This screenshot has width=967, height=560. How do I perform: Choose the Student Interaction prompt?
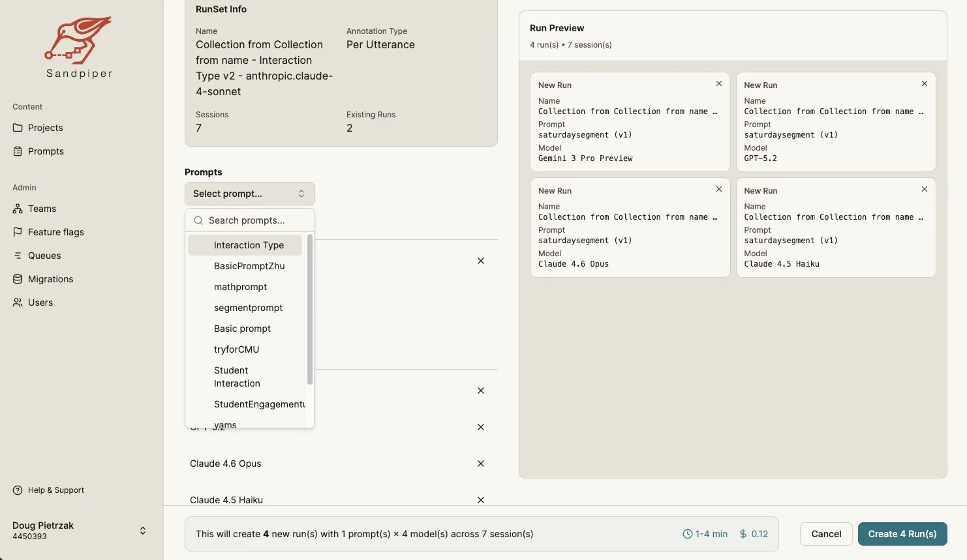245,377
